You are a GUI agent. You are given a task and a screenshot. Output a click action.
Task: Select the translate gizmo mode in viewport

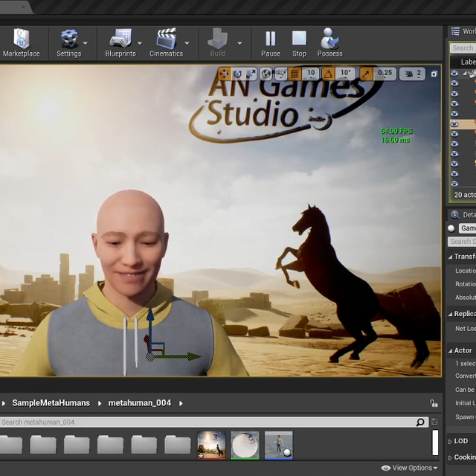(x=224, y=74)
